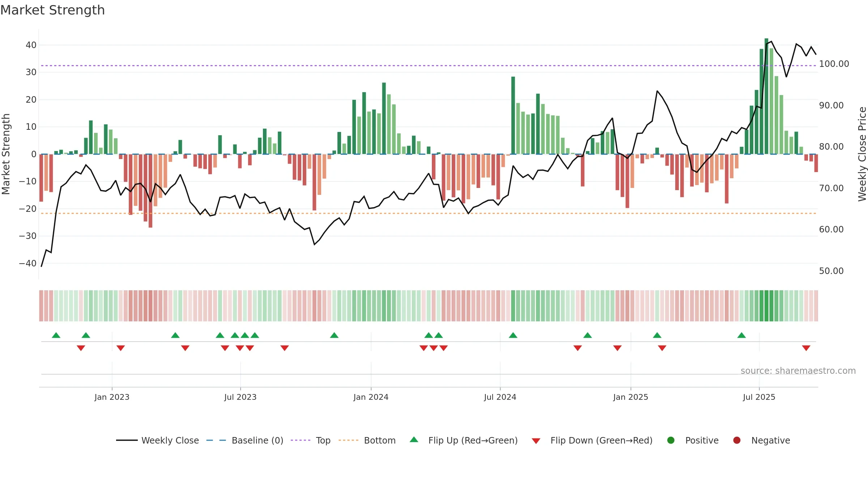This screenshot has height=488, width=868.
Task: Click the Jan 2024 x-axis label
Action: [371, 397]
